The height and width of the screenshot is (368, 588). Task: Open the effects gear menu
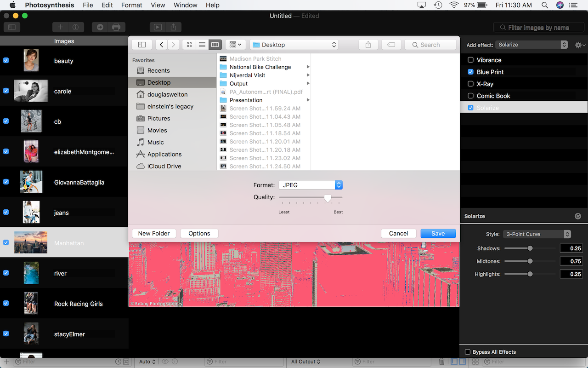click(580, 45)
